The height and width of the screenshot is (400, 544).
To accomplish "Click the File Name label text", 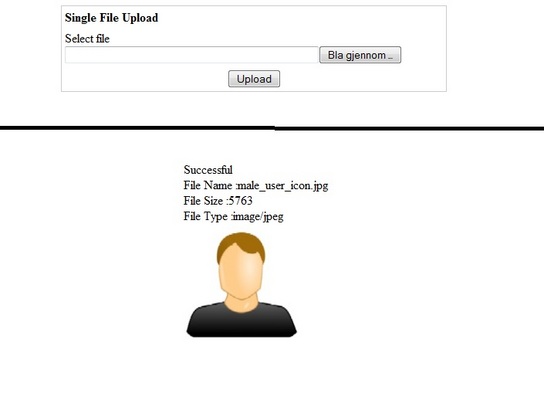I will (207, 185).
